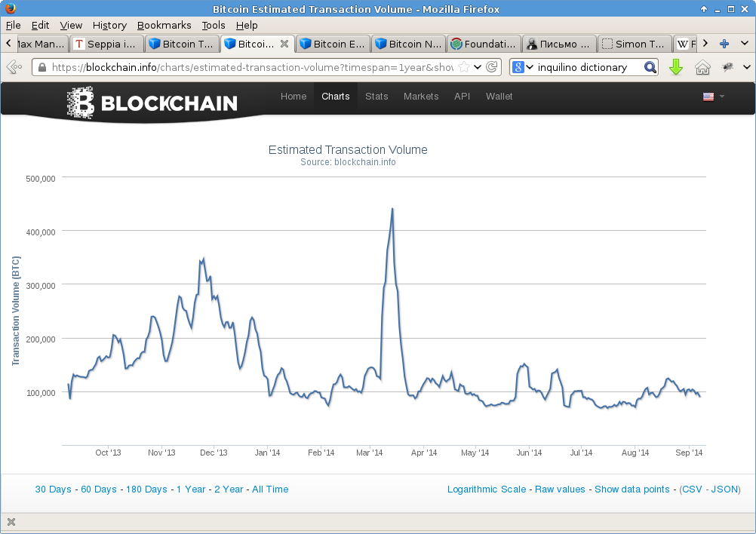Bookmark this page with the star icon
The width and height of the screenshot is (756, 534).
464,67
